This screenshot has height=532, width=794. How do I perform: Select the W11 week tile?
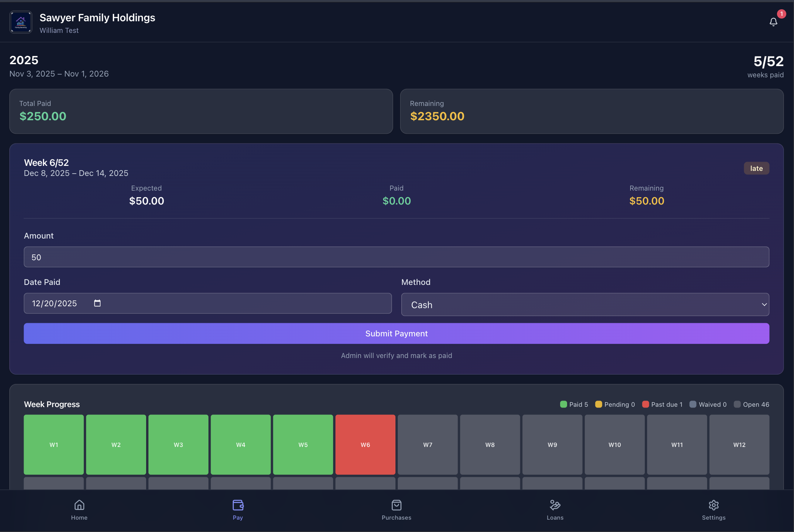pos(677,445)
